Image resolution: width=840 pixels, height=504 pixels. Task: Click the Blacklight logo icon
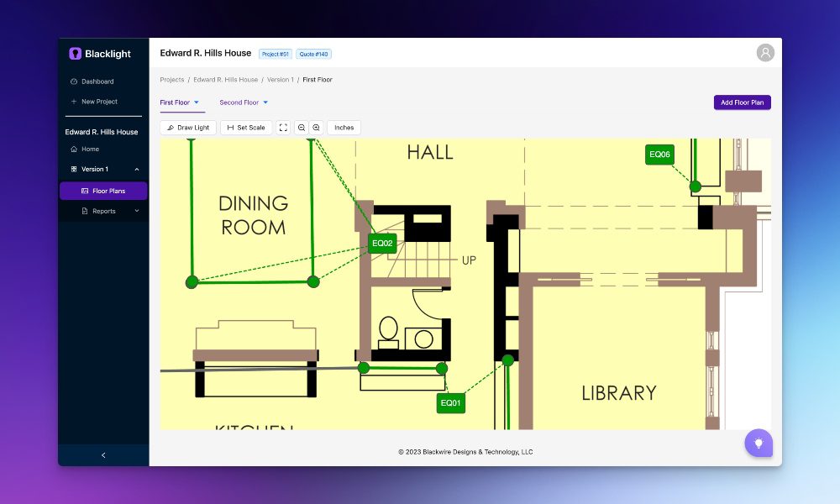(75, 54)
